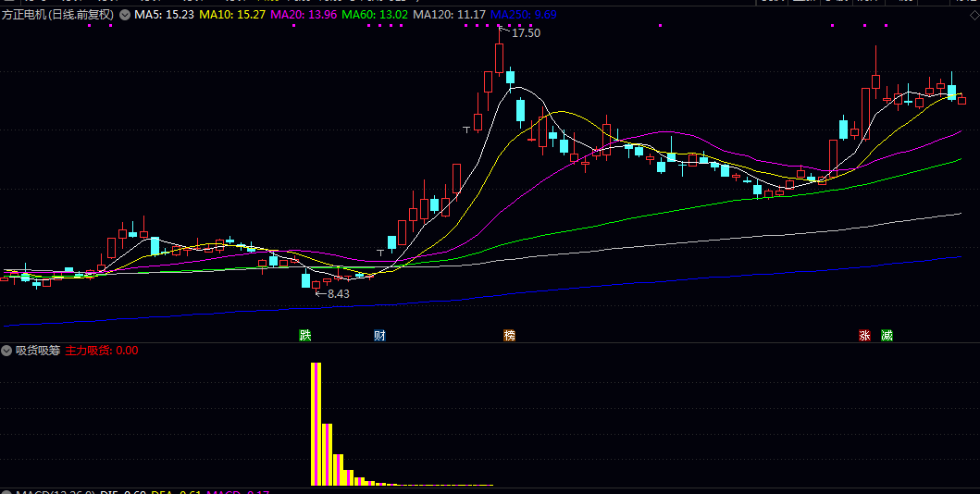980x494 pixels.
Task: Click the 8.43 low price annotation
Action: click(x=335, y=293)
